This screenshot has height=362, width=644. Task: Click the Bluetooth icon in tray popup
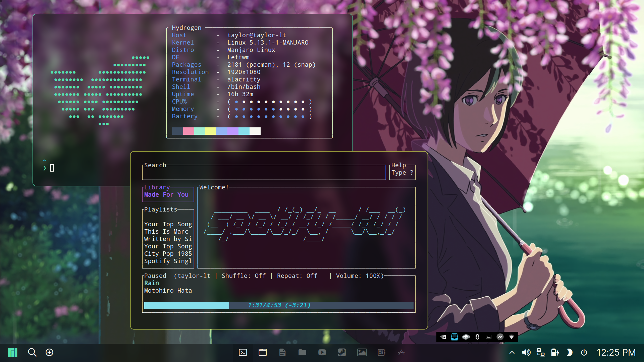[x=477, y=337]
